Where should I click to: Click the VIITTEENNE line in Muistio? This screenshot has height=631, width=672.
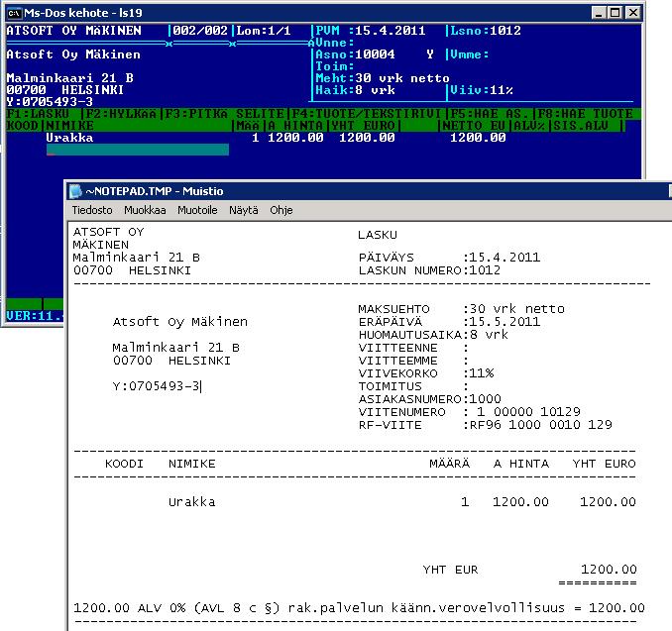pos(413,348)
